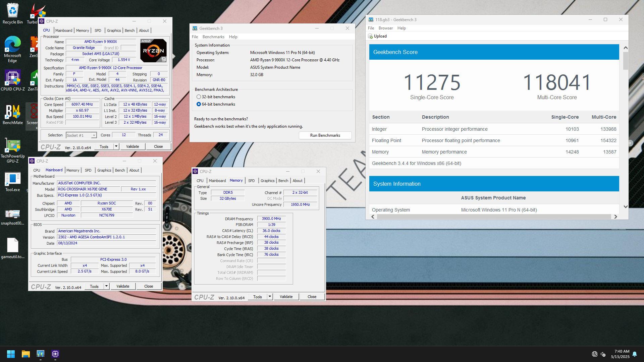This screenshot has width=644, height=362.
Task: Open Help menu in Geekbench 3 window
Action: pos(233,37)
